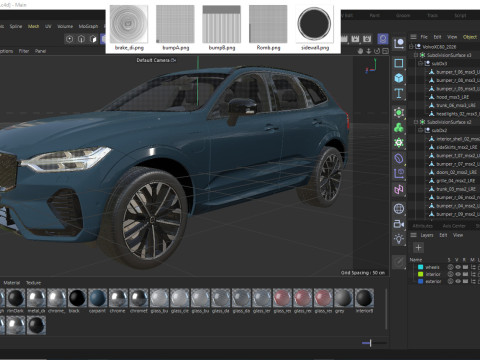Collapse the SubdivisionSurface x3 tree node
The width and height of the screenshot is (480, 360).
416,55
